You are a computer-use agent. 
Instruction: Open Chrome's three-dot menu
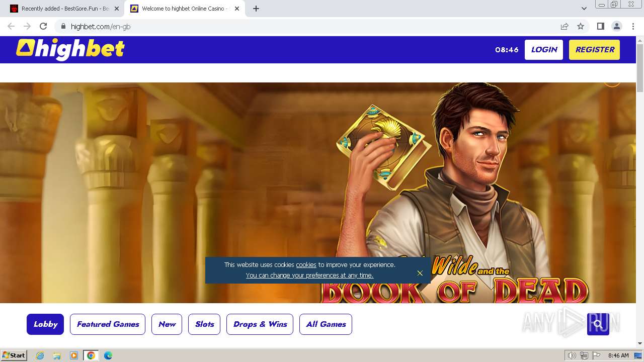(x=633, y=26)
